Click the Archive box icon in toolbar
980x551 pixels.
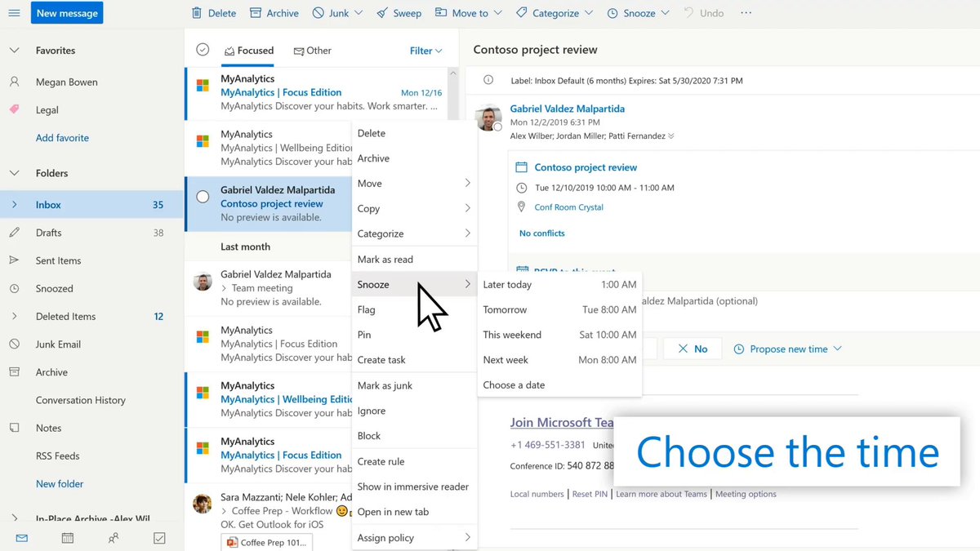pos(256,13)
